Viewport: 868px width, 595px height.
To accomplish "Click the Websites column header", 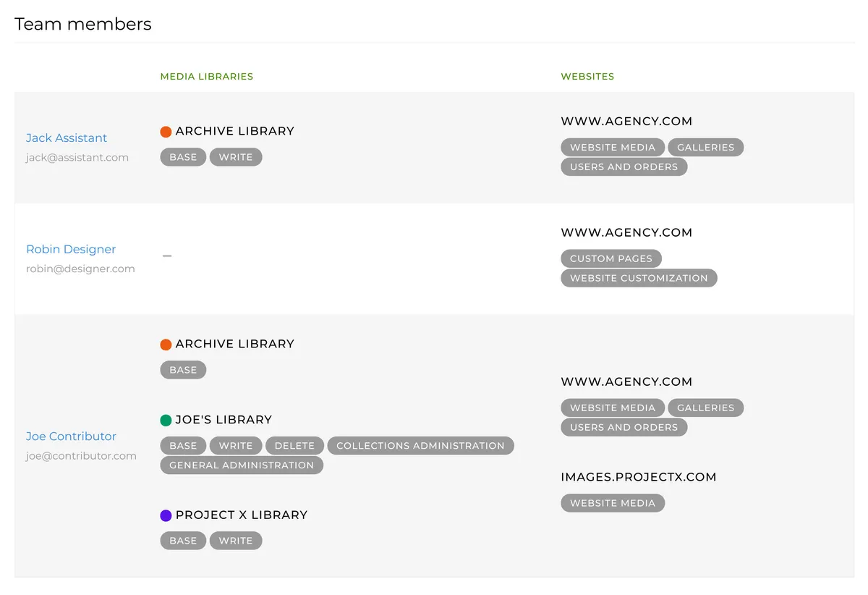I will (x=587, y=77).
